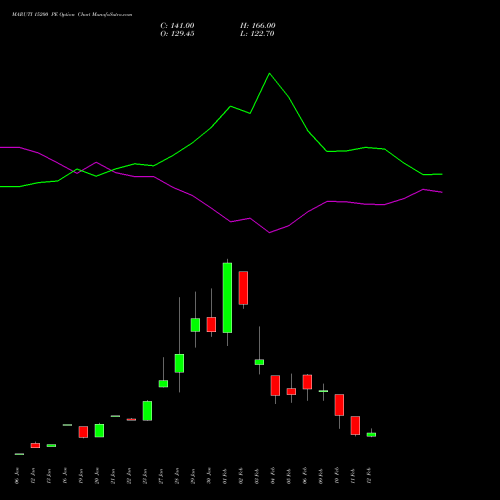Click the peak of the green indicator line

point(269,73)
